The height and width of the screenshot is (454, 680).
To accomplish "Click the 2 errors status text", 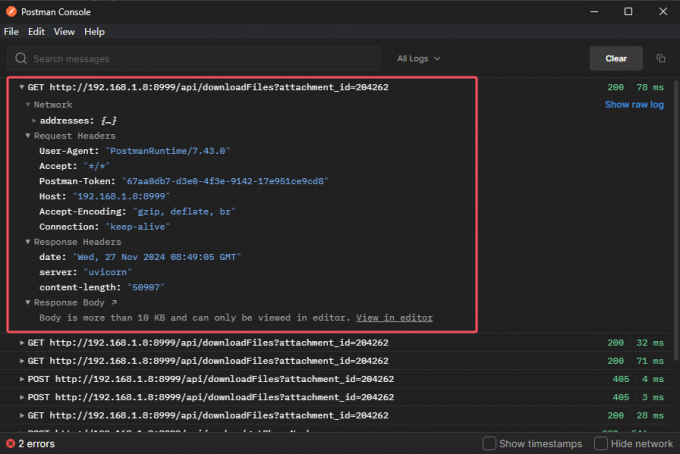I will [x=36, y=444].
